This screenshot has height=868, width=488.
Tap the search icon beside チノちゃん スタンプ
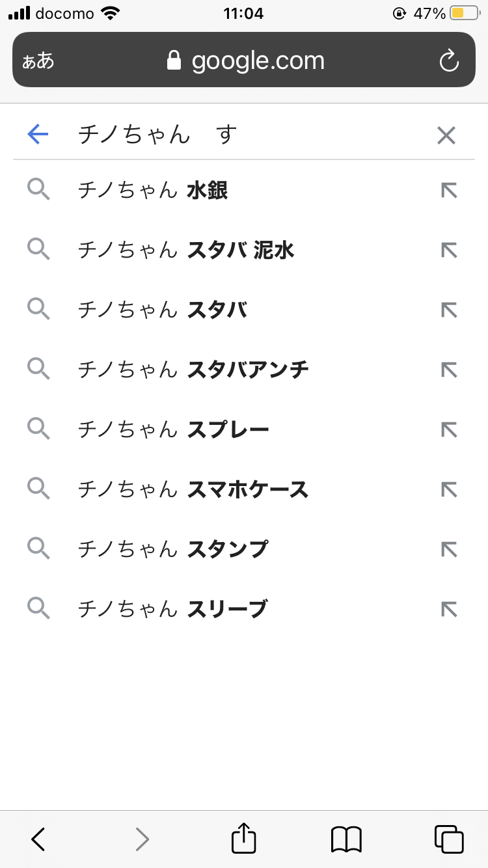[x=39, y=549]
